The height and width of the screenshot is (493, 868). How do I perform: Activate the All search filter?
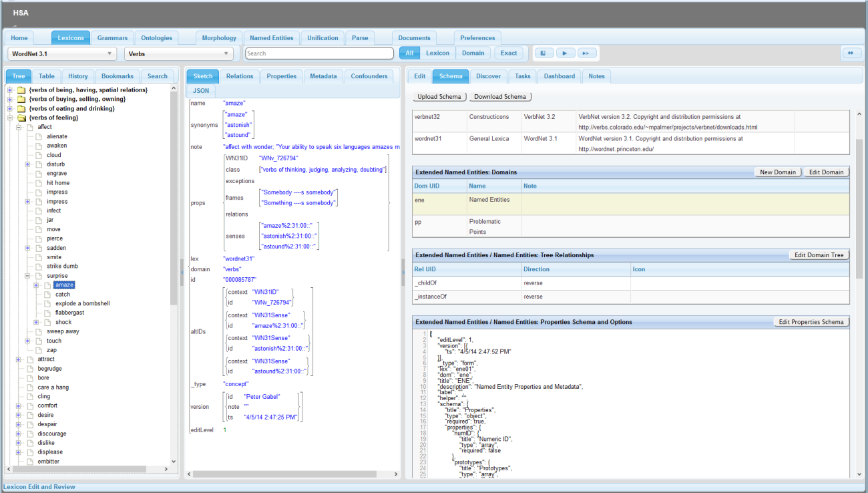tap(409, 52)
